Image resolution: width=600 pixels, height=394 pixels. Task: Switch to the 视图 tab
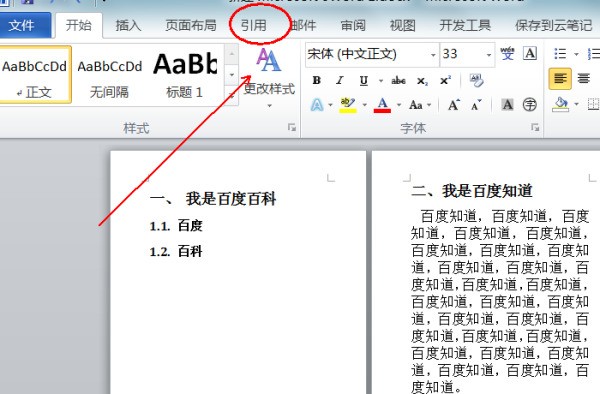(402, 26)
